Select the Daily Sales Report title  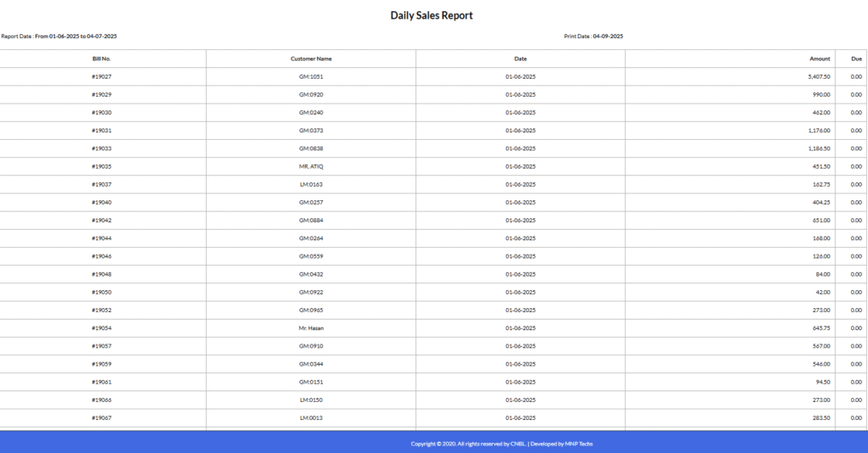(431, 15)
